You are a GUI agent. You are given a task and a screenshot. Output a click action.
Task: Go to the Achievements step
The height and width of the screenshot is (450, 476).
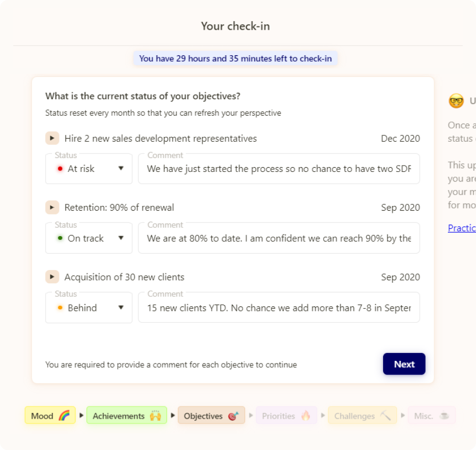[x=126, y=416]
